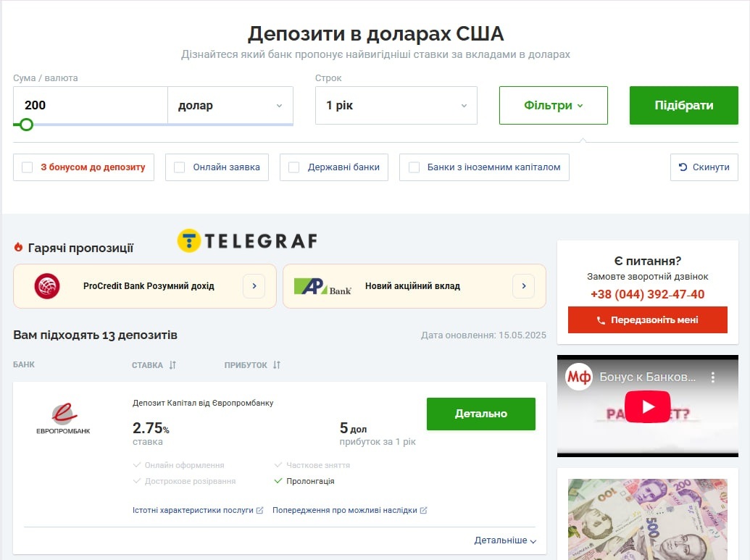Image resolution: width=750 pixels, height=560 pixels.
Task: Open the Новий акційний вклад arrow button
Action: (524, 286)
